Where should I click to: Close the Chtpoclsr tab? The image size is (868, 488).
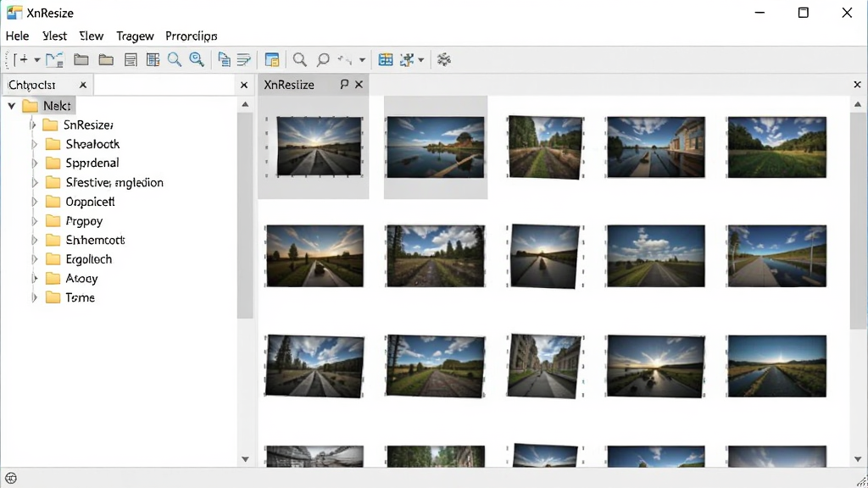83,85
